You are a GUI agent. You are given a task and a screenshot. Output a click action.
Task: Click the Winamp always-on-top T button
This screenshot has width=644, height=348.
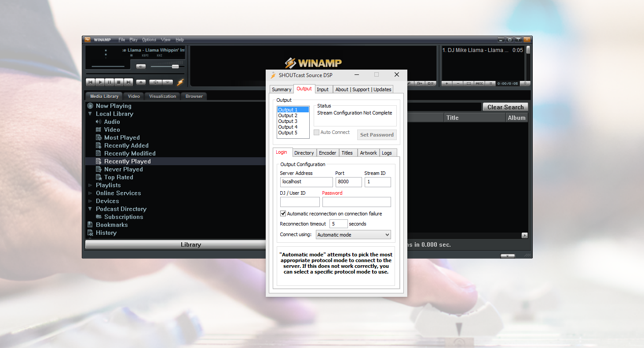[518, 40]
